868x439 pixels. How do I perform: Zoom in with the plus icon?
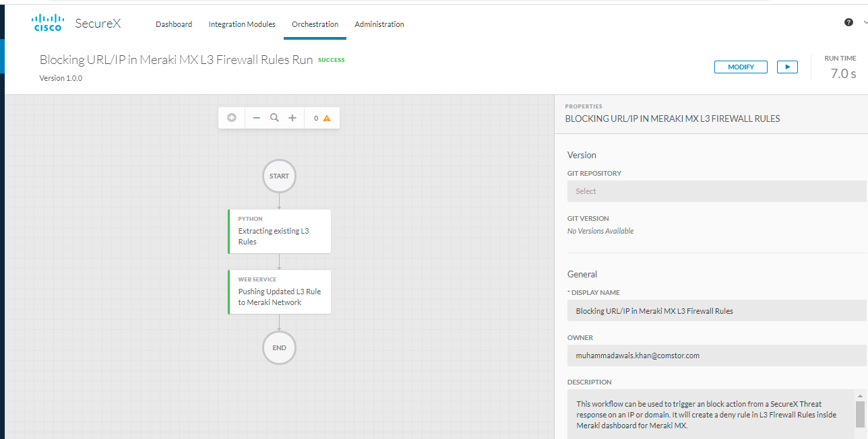tap(292, 118)
